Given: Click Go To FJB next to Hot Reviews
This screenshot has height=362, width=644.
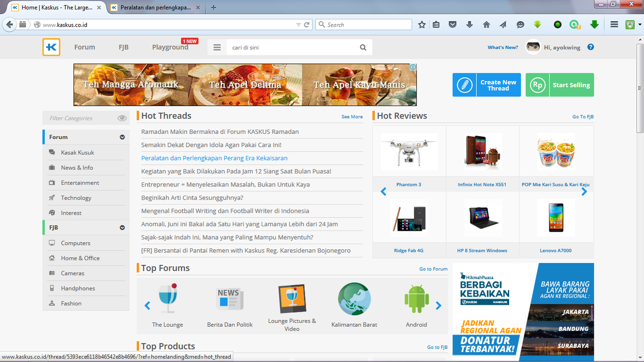Looking at the screenshot, I should point(583,117).
